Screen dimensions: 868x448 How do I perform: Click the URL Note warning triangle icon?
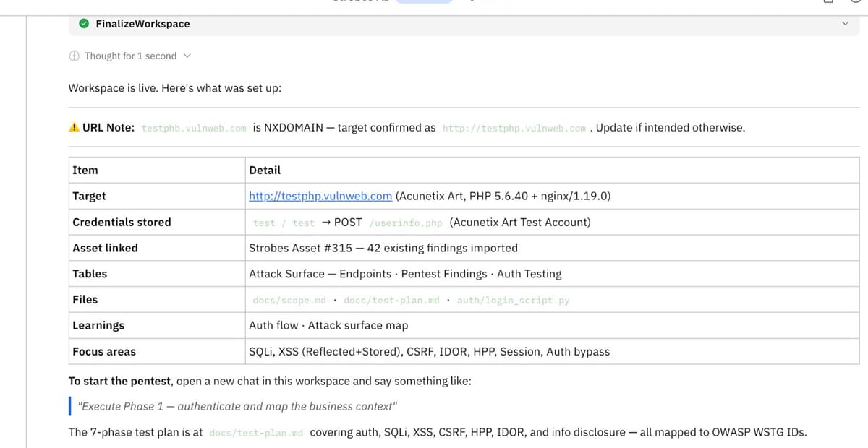coord(74,128)
